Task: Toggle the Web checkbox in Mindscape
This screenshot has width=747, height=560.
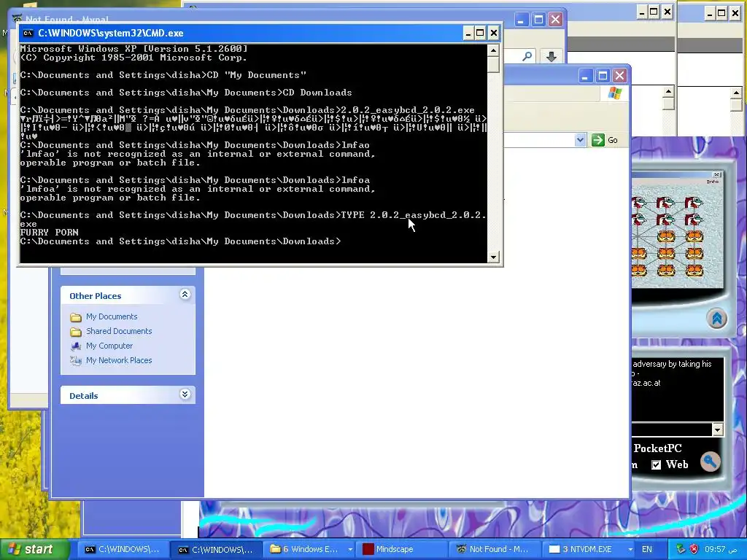Action: coord(656,464)
